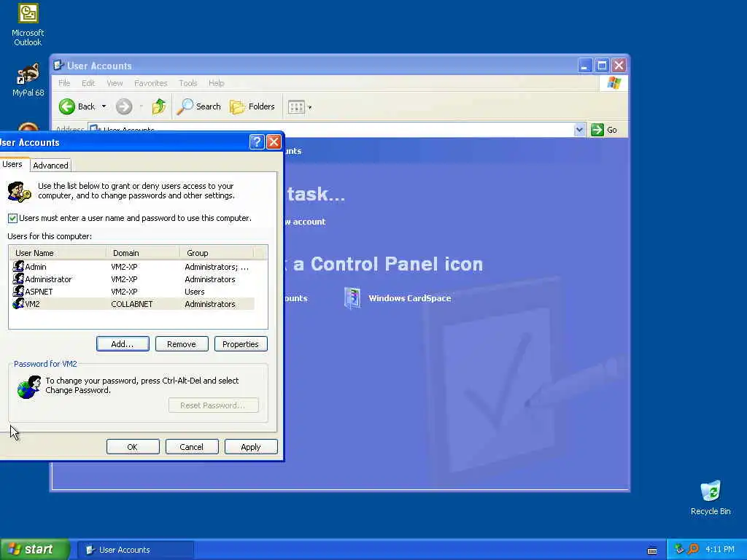Click User Accounts window title icon
The image size is (747, 560).
click(58, 65)
